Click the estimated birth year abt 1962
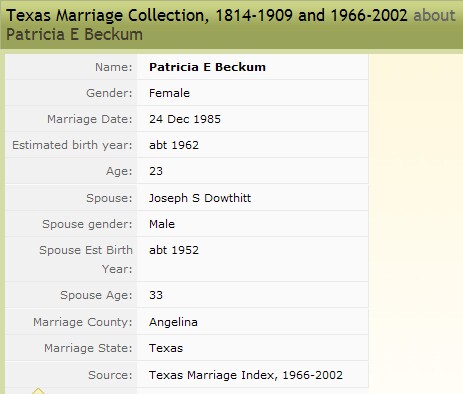Screen dimensions: 463x394 pos(174,145)
